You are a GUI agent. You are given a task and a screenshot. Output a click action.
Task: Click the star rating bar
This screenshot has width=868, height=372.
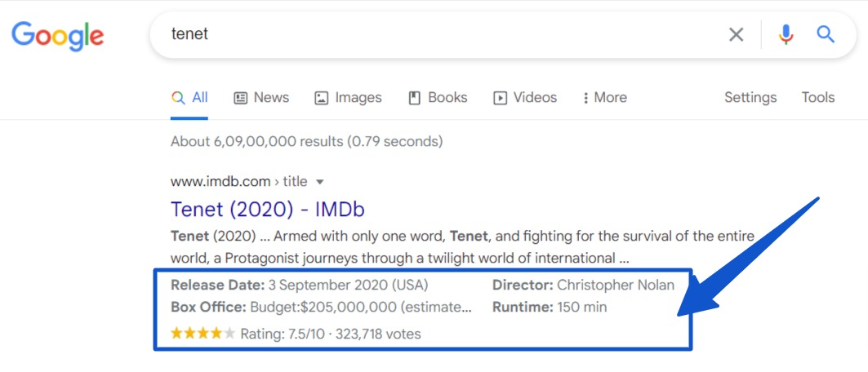203,334
